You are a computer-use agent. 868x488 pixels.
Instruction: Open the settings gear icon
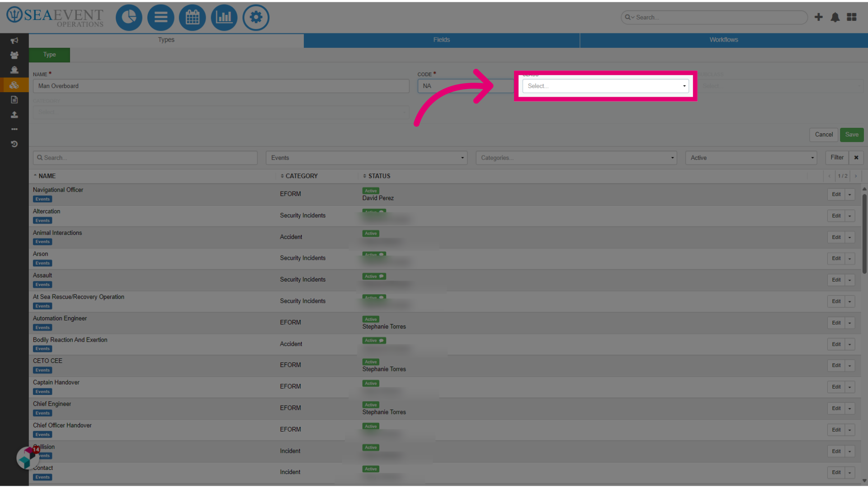coord(256,17)
